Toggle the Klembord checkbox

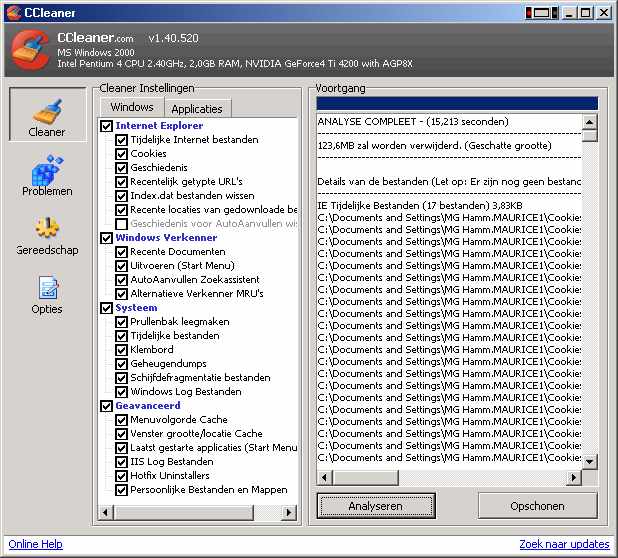pos(121,350)
